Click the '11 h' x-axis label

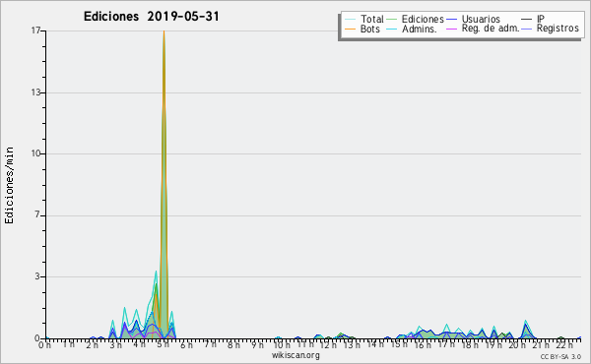click(x=305, y=344)
